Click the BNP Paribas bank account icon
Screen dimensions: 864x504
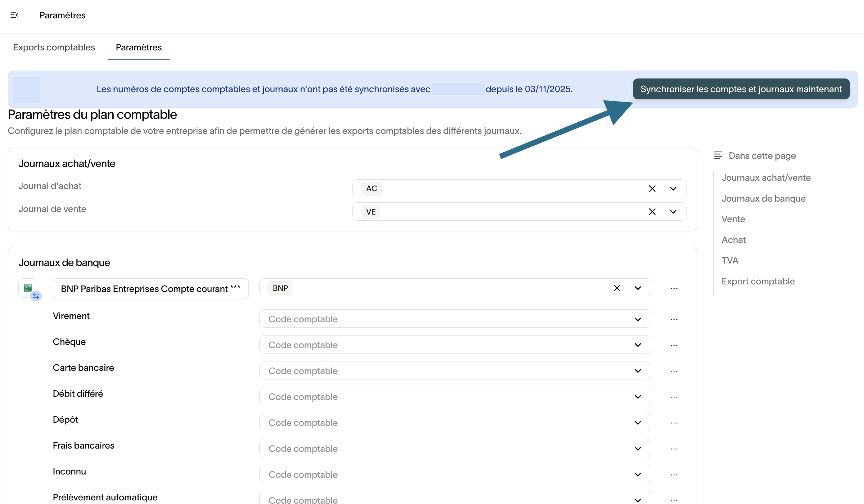tap(28, 288)
